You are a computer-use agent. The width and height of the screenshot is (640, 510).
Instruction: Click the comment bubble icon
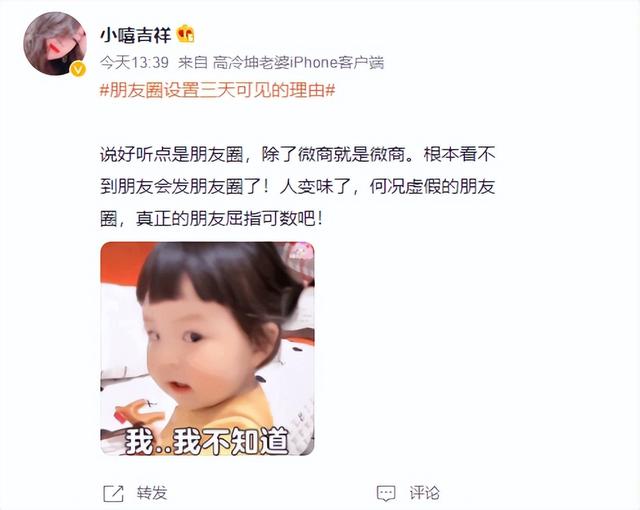(x=386, y=493)
